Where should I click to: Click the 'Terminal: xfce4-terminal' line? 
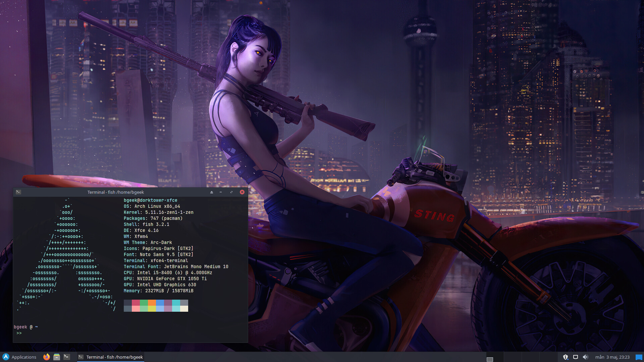[x=156, y=260]
